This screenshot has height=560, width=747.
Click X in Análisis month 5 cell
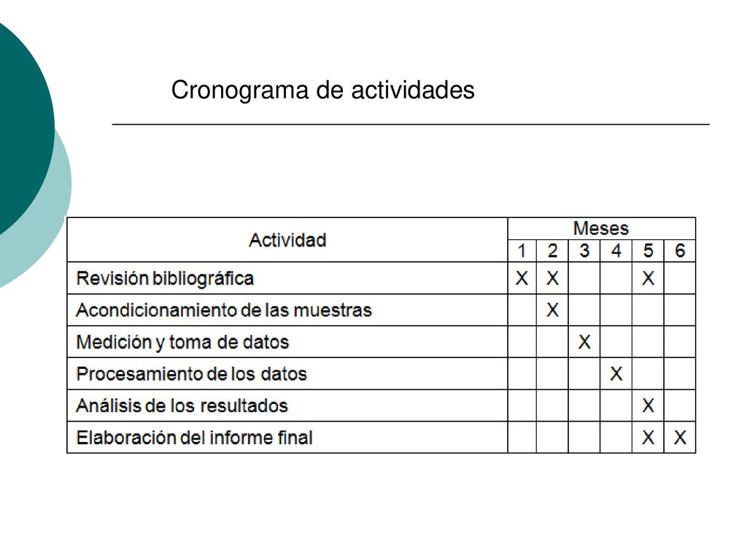pos(648,405)
